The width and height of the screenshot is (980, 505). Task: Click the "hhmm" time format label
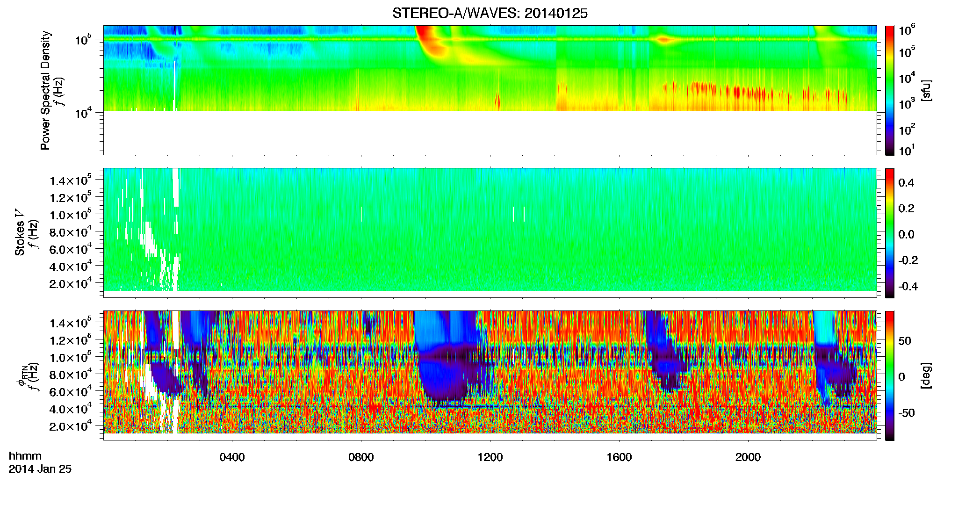(x=25, y=456)
